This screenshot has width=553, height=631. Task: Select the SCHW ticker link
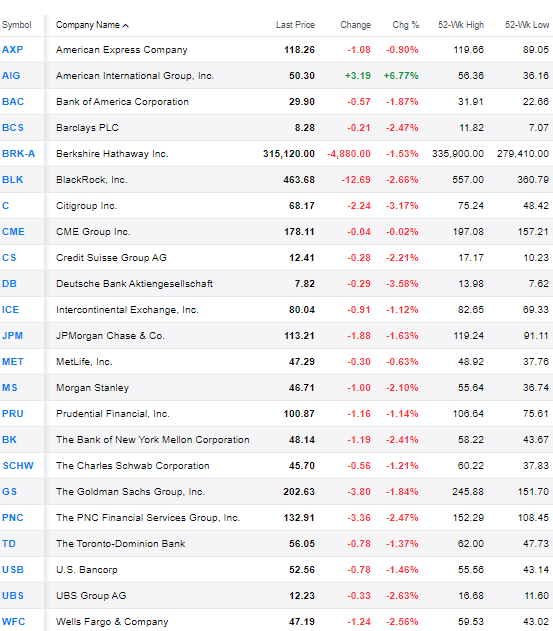[x=18, y=466]
